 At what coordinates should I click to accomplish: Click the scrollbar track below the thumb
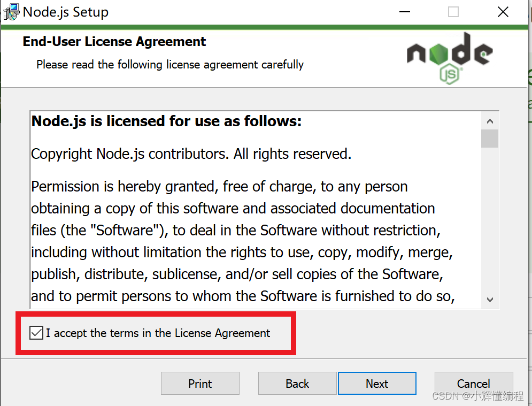point(490,225)
